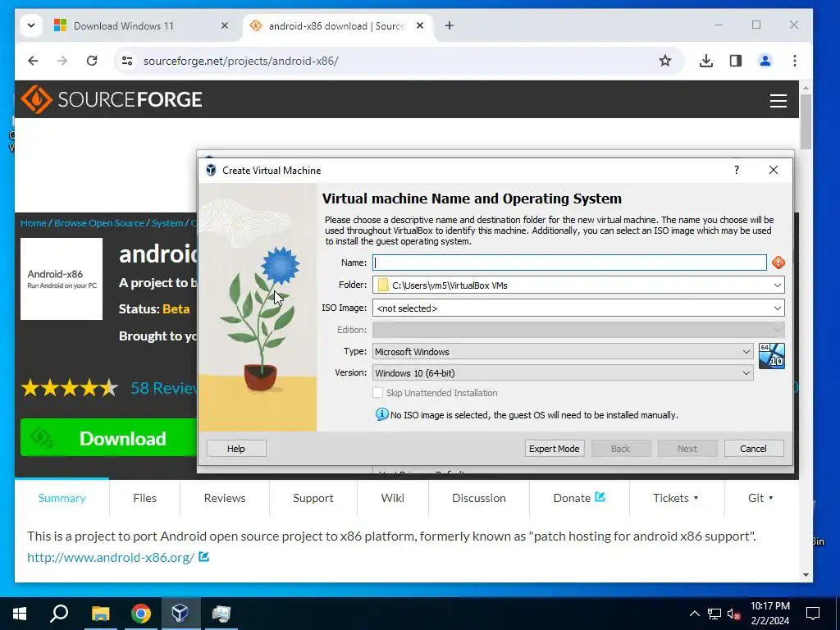840x630 pixels.
Task: Toggle Skip Unattended Installation checkbox
Action: 377,393
